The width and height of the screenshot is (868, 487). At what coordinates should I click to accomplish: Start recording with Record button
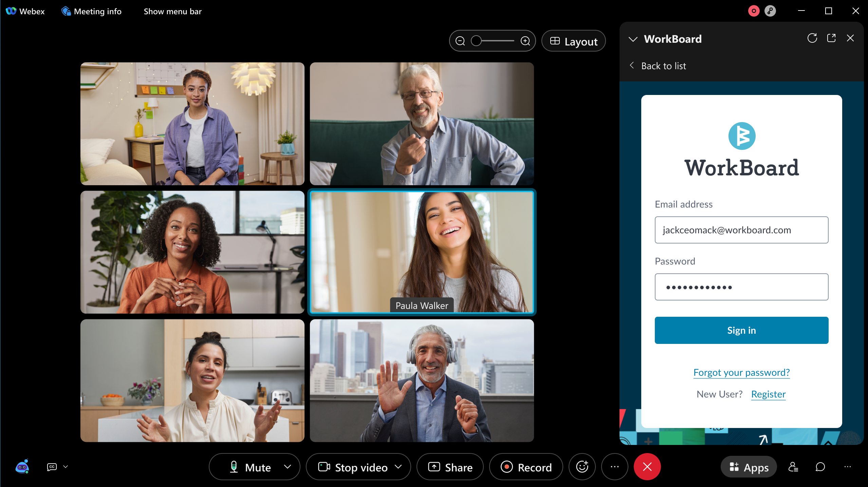[526, 467]
